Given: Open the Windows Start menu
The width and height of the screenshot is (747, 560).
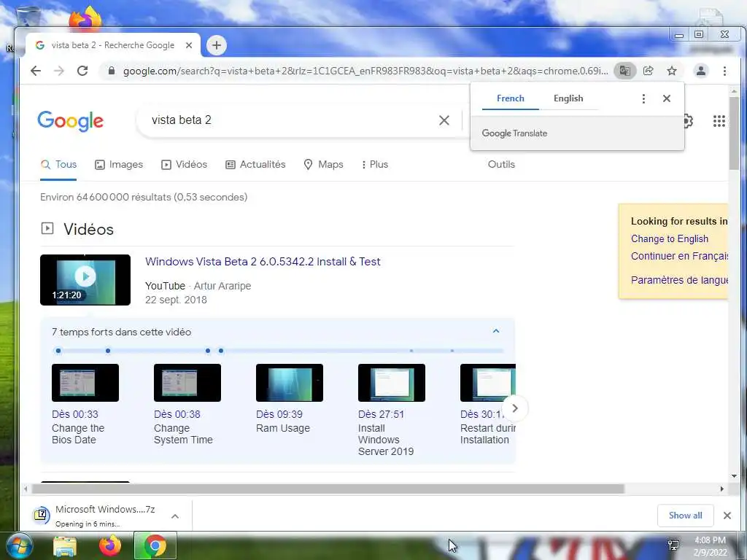Looking at the screenshot, I should point(19,546).
